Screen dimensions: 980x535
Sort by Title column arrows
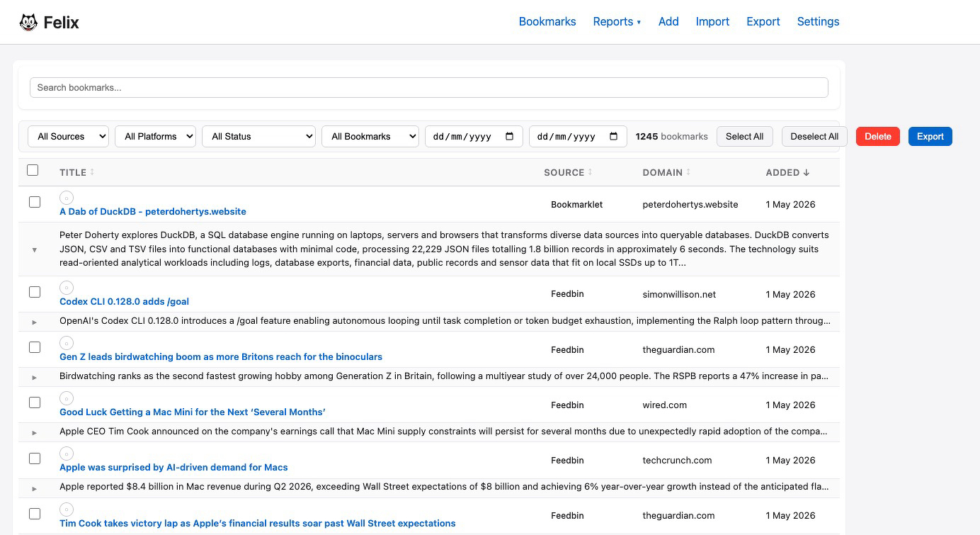tap(92, 172)
